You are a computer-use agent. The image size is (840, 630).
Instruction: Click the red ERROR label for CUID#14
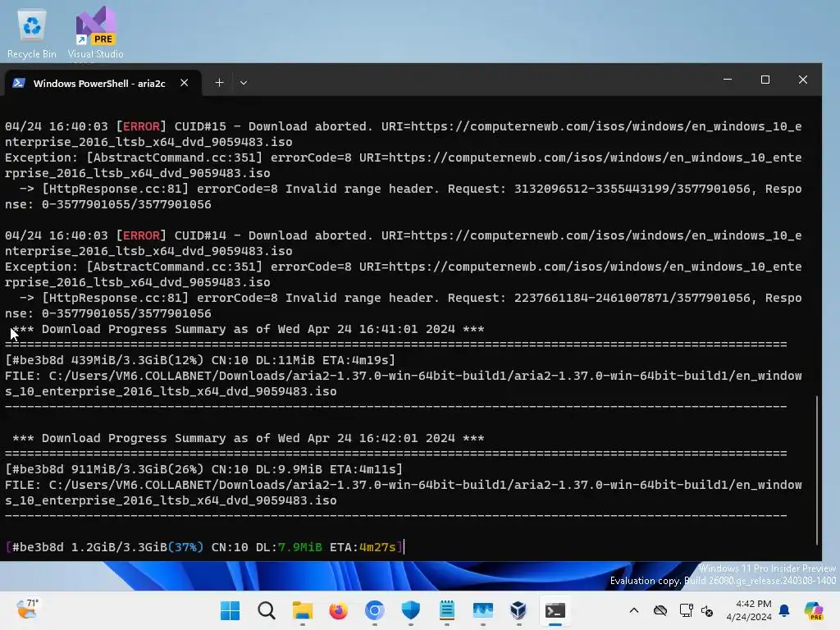[x=141, y=235]
